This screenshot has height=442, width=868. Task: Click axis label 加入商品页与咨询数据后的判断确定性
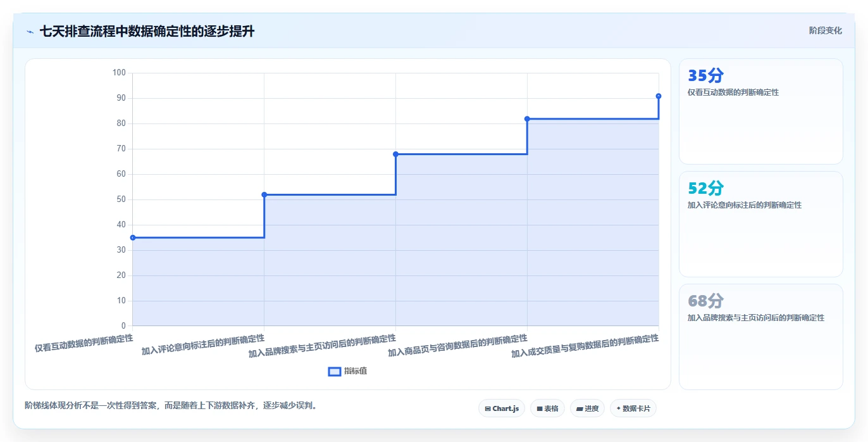tap(457, 346)
